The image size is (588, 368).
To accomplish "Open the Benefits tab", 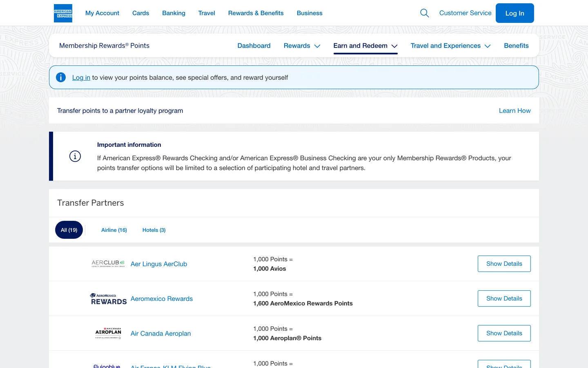I will tap(516, 46).
